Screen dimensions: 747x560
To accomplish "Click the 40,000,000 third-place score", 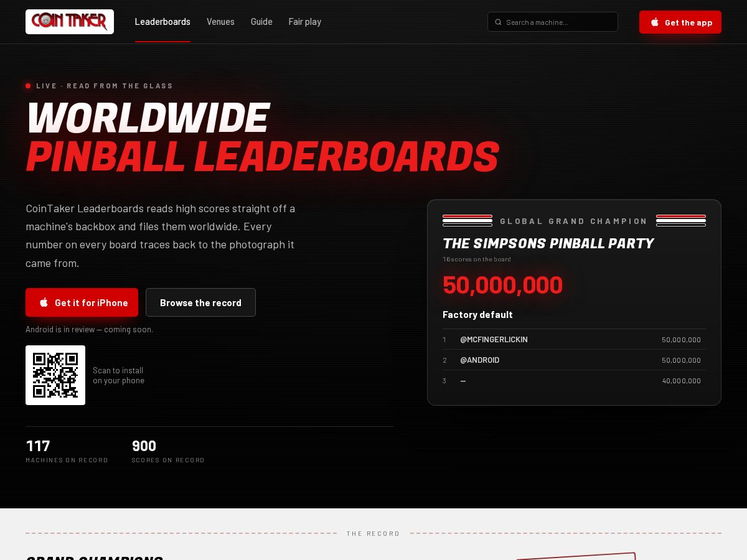I will coord(682,381).
